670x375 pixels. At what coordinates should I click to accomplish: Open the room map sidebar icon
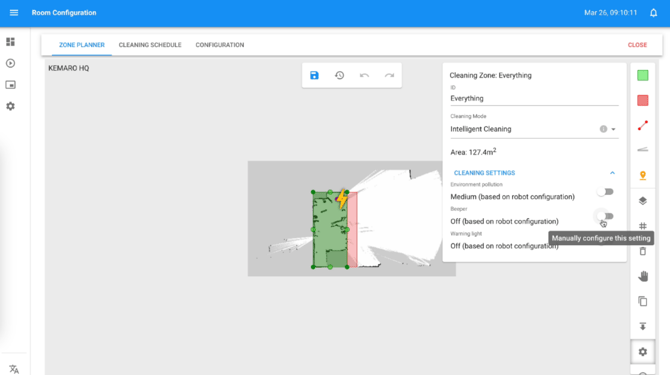10,85
